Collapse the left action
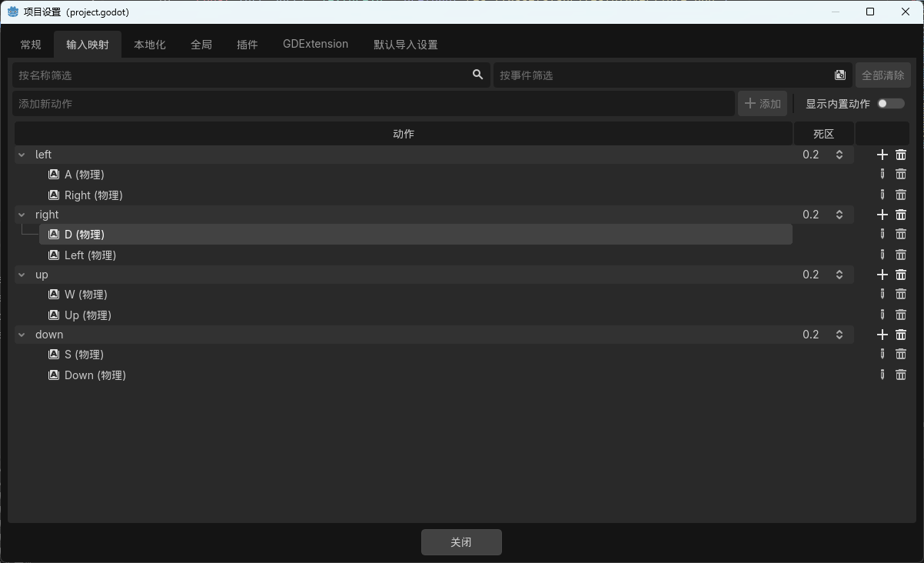The image size is (924, 563). [x=22, y=155]
